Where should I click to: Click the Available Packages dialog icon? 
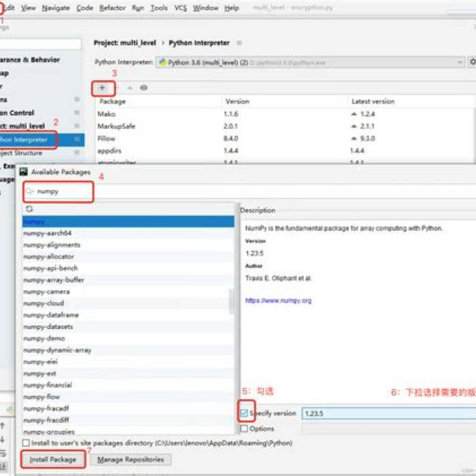[x=22, y=173]
